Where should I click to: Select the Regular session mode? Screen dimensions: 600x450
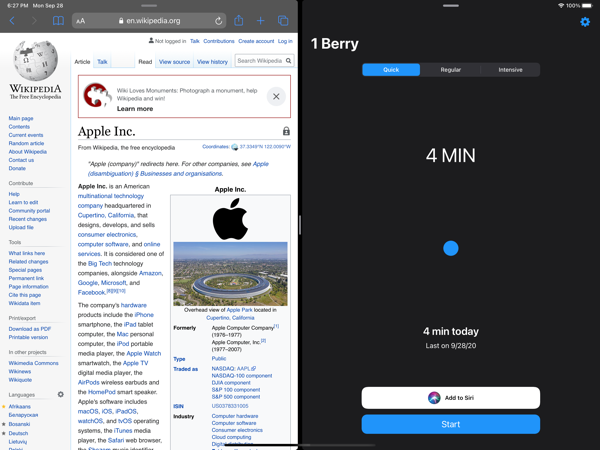450,70
